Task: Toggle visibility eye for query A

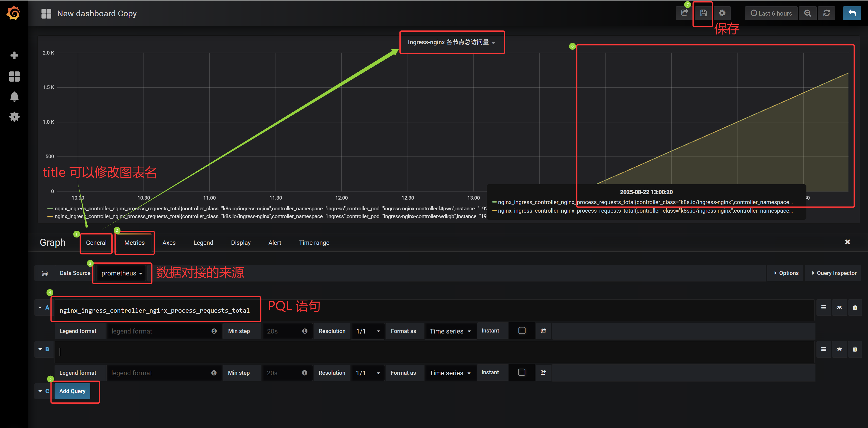Action: [839, 307]
